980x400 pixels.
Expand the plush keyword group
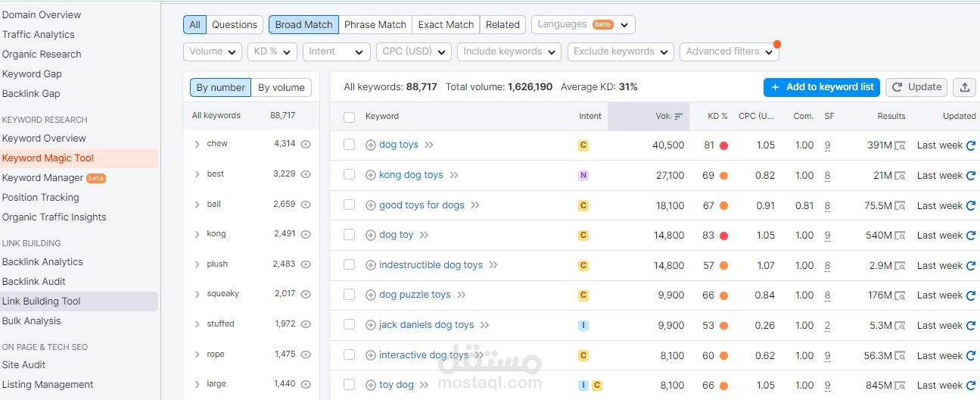197,264
